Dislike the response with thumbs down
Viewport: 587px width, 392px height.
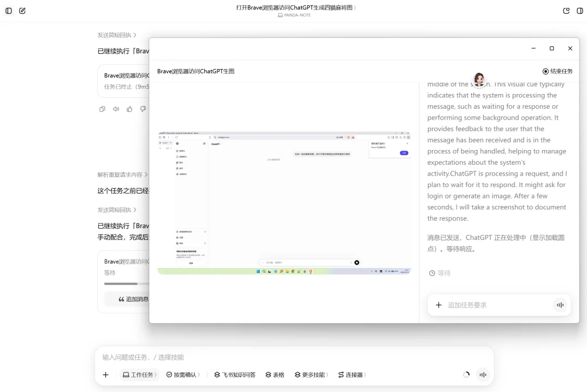[x=143, y=109]
